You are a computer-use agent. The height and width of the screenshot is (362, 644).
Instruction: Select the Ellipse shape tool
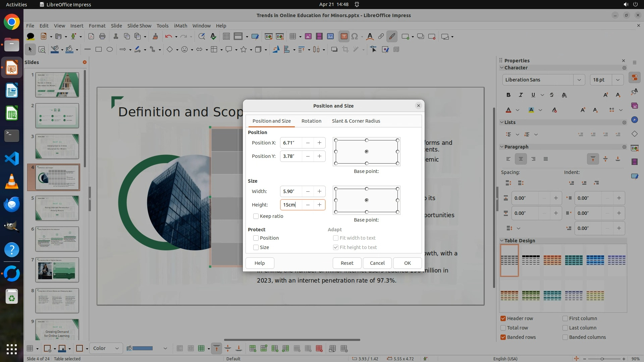coord(110,50)
